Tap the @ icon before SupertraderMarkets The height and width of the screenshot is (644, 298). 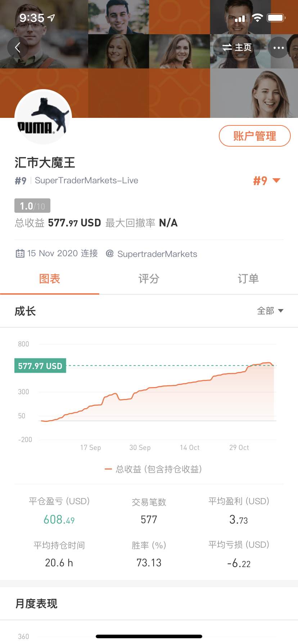pyautogui.click(x=109, y=253)
